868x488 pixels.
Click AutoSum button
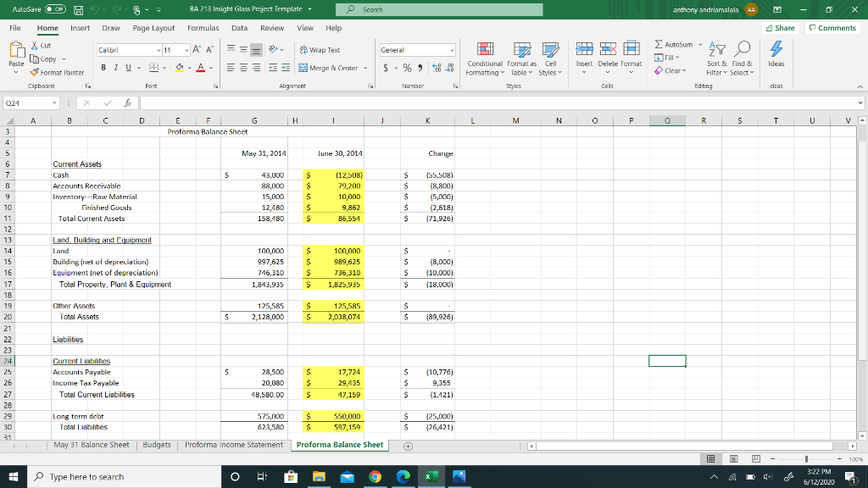[x=674, y=44]
